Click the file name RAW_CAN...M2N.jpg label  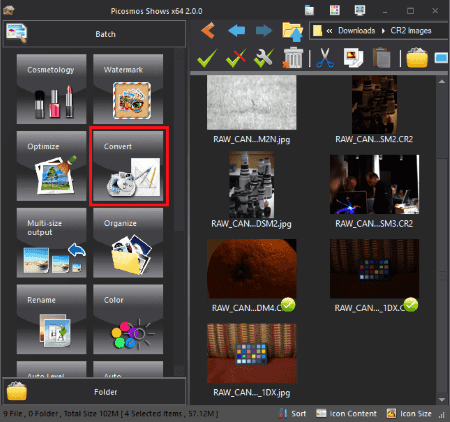252,139
